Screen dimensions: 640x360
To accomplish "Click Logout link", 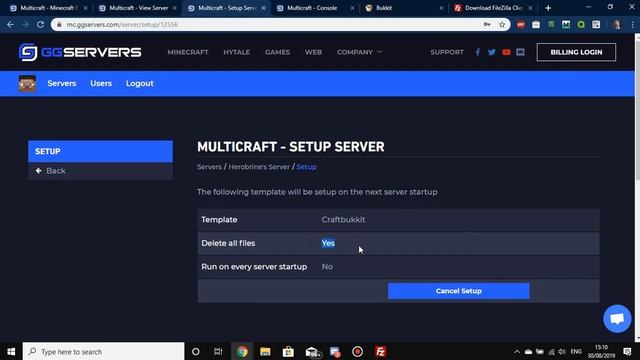I will coord(140,83).
